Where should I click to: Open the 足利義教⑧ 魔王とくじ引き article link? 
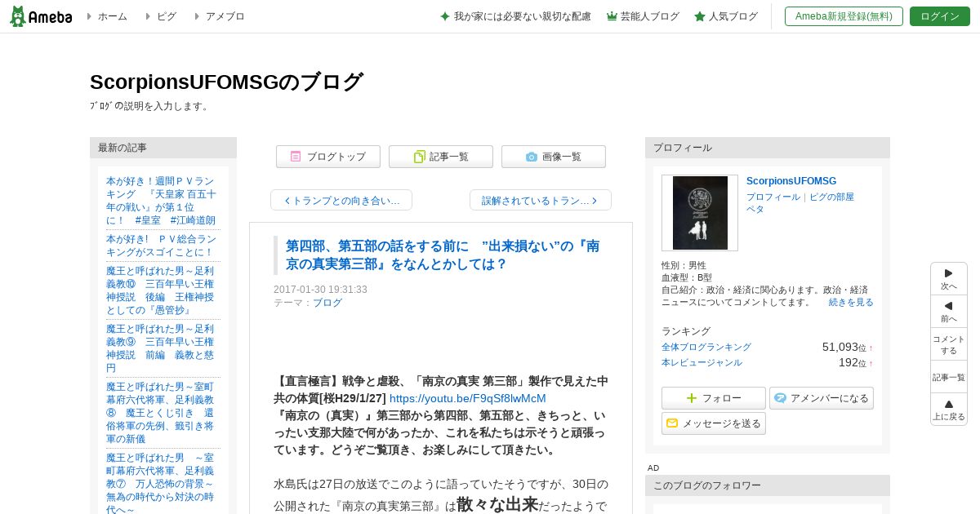tap(161, 413)
